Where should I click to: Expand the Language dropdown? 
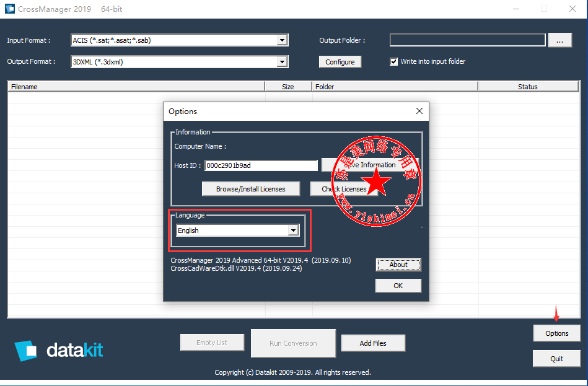(x=293, y=230)
